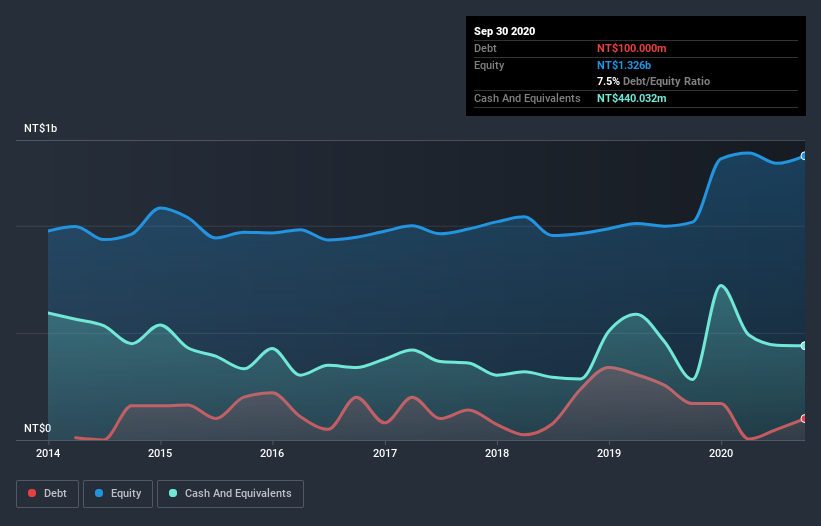Image resolution: width=821 pixels, height=526 pixels.
Task: Click the 7.5% Debt/Equity Ratio text
Action: [653, 82]
